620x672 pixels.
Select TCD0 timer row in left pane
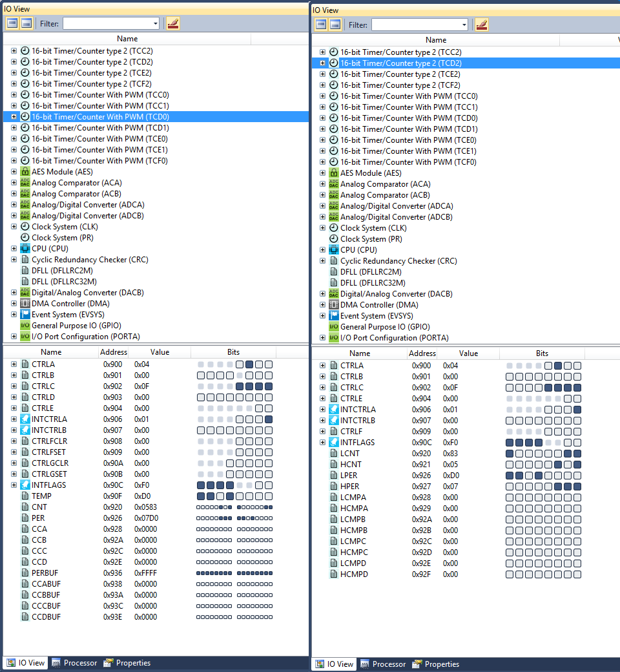[156, 116]
